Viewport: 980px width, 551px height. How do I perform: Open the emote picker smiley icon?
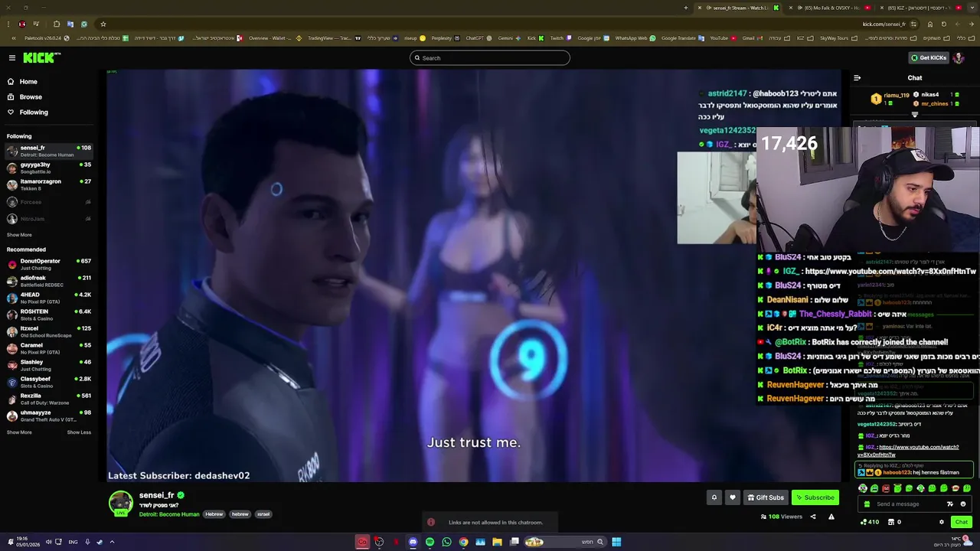[x=963, y=504]
